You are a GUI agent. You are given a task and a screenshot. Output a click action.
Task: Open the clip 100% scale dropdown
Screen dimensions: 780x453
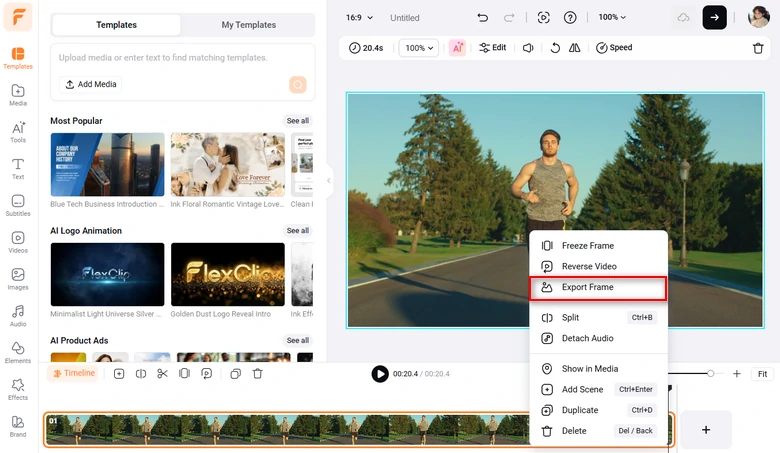(418, 48)
